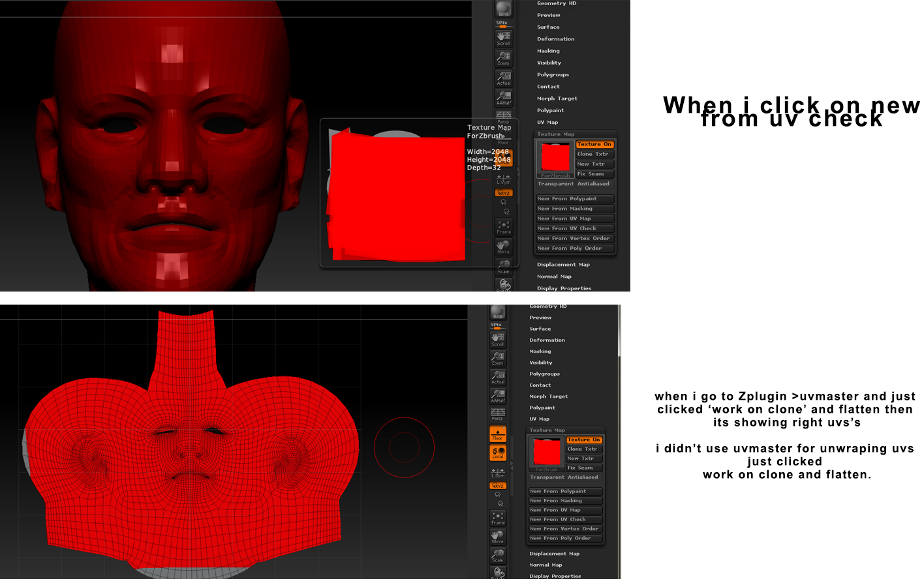Expand the Deformation section in upper screenshot
This screenshot has width=924, height=587.
coord(556,39)
